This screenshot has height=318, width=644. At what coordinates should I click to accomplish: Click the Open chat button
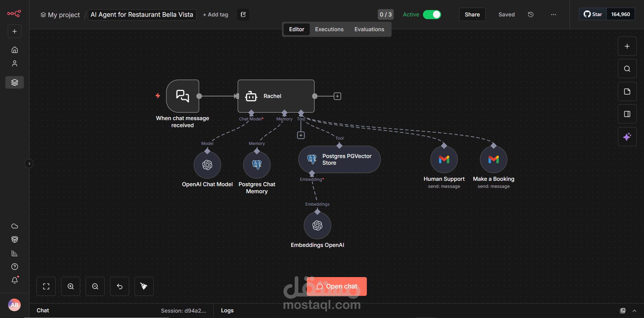(x=336, y=286)
